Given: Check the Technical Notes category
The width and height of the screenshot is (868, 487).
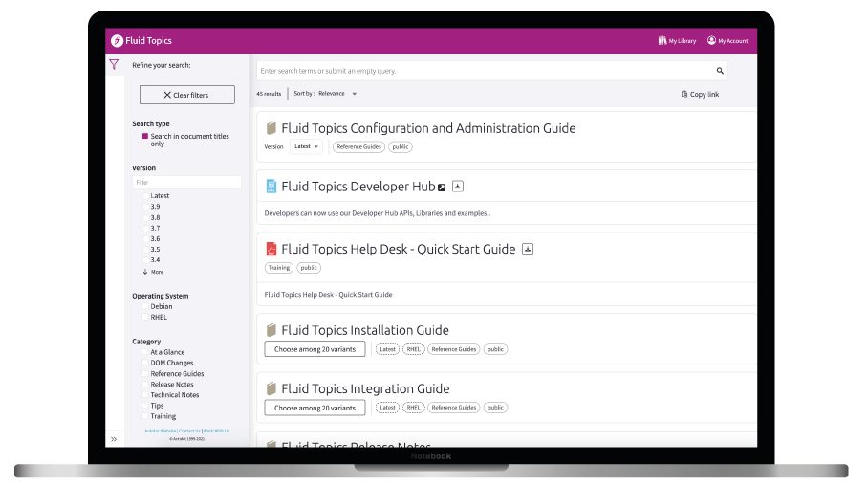Looking at the screenshot, I should [x=145, y=394].
